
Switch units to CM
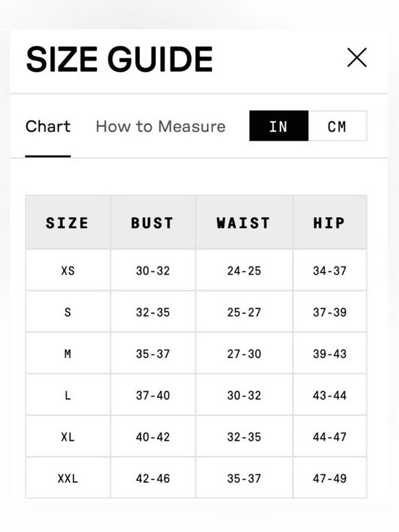click(338, 126)
